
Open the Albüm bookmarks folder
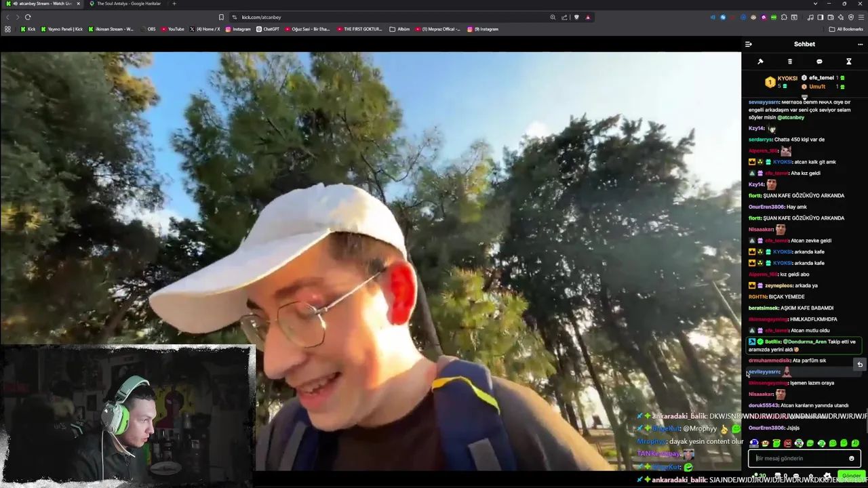click(x=399, y=29)
